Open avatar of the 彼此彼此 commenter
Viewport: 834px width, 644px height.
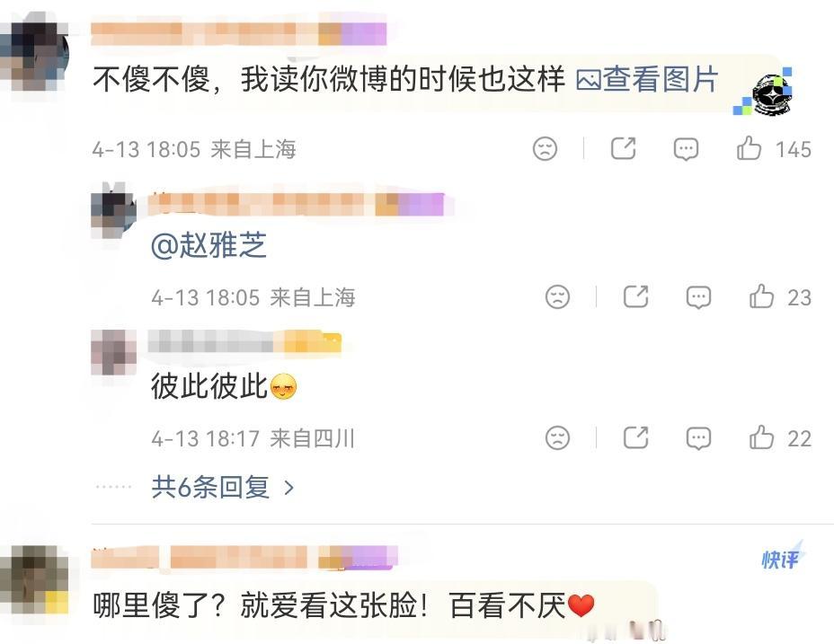(113, 352)
